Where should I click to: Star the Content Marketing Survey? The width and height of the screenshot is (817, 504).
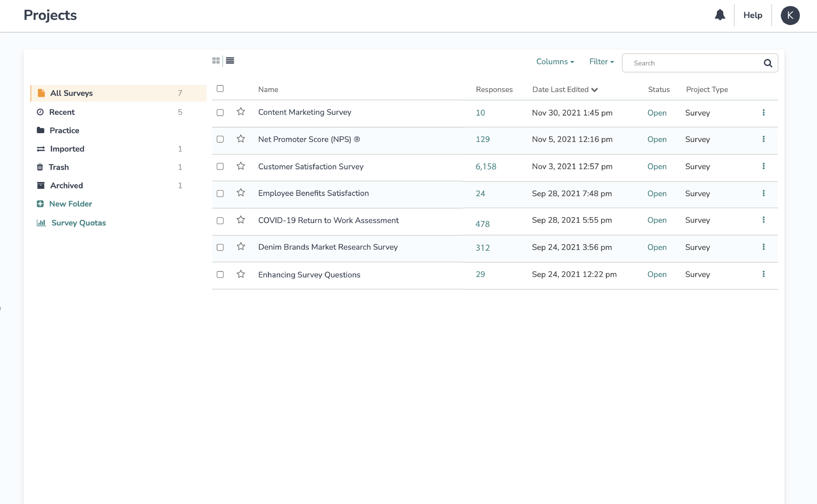(x=241, y=112)
